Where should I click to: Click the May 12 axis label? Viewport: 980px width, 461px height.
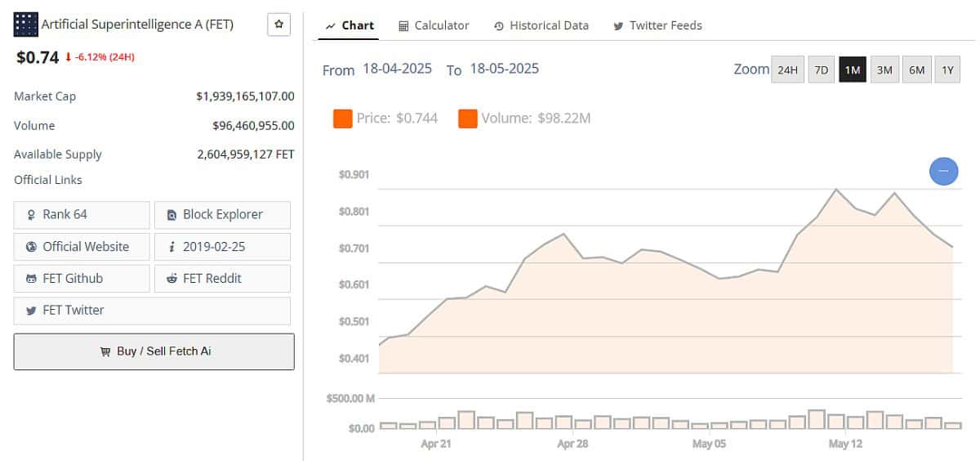click(845, 444)
